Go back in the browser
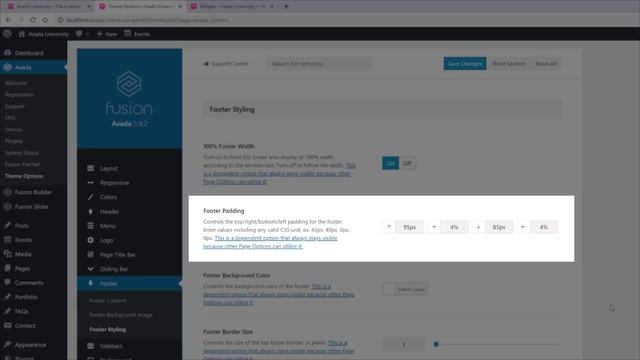This screenshot has height=360, width=640. tap(8, 20)
